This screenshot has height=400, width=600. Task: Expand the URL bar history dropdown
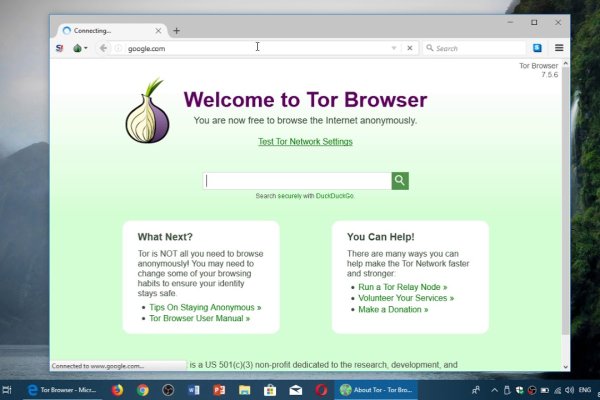(x=394, y=48)
